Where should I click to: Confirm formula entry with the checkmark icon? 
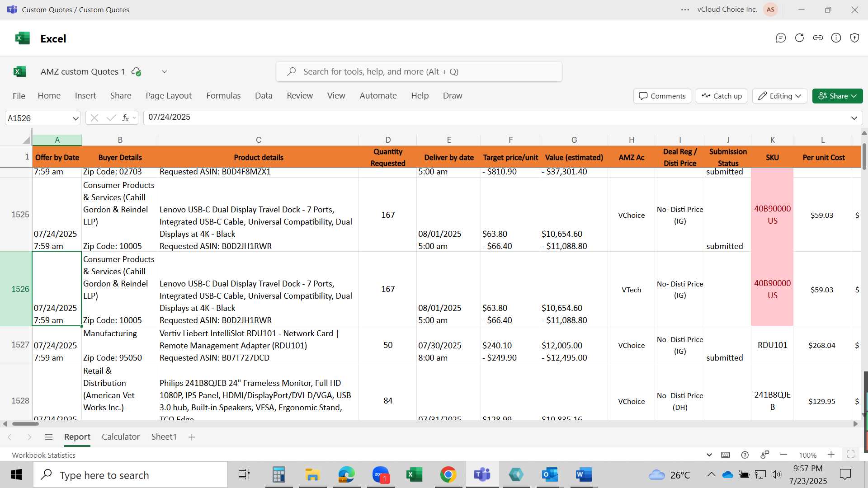point(111,118)
